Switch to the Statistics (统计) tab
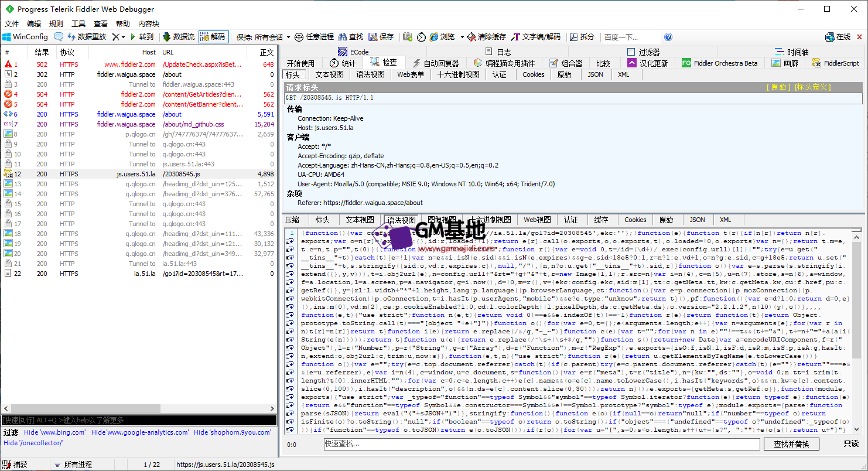This screenshot has height=471, width=868. pos(343,63)
